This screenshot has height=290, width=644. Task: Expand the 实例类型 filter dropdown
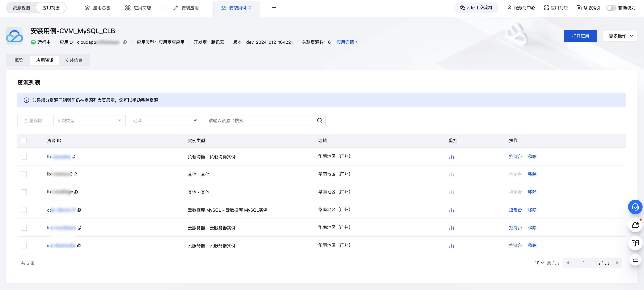pyautogui.click(x=89, y=121)
